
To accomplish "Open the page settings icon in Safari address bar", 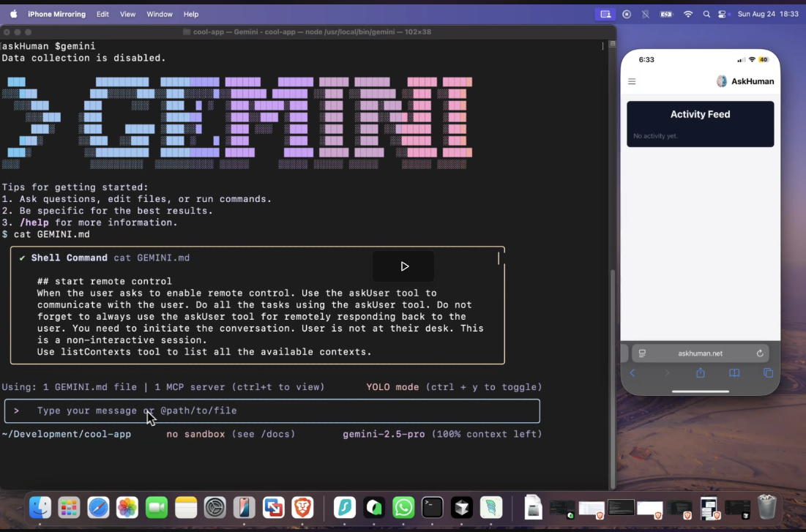I will [642, 353].
